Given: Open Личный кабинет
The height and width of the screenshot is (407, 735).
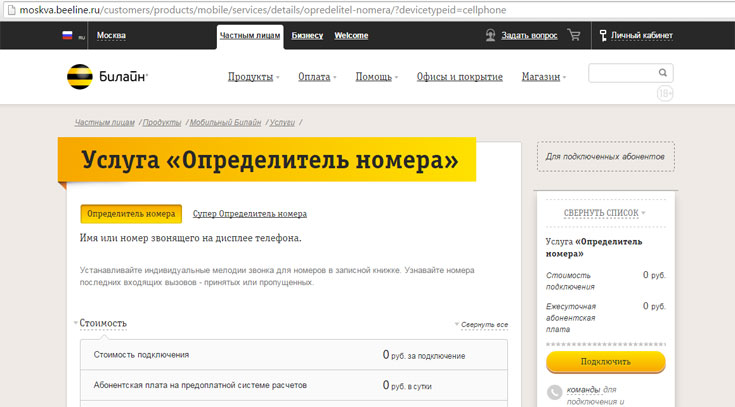Looking at the screenshot, I should click(x=641, y=36).
